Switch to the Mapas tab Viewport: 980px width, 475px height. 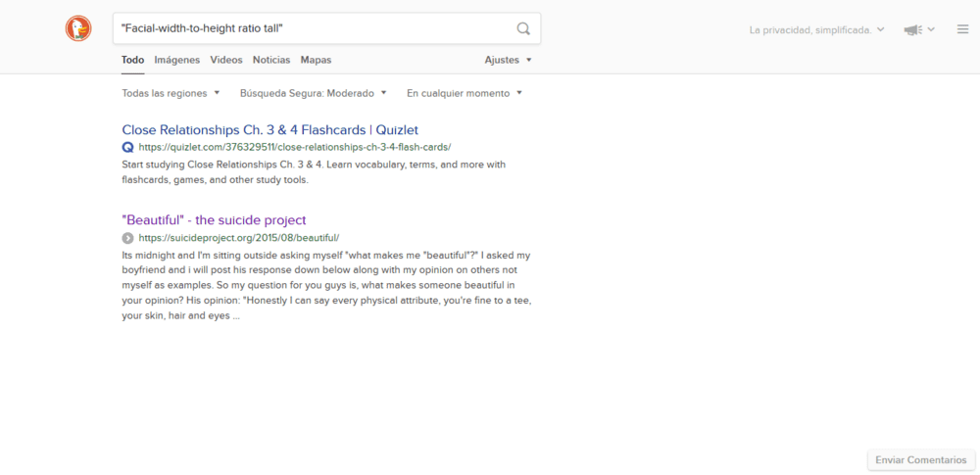(316, 60)
